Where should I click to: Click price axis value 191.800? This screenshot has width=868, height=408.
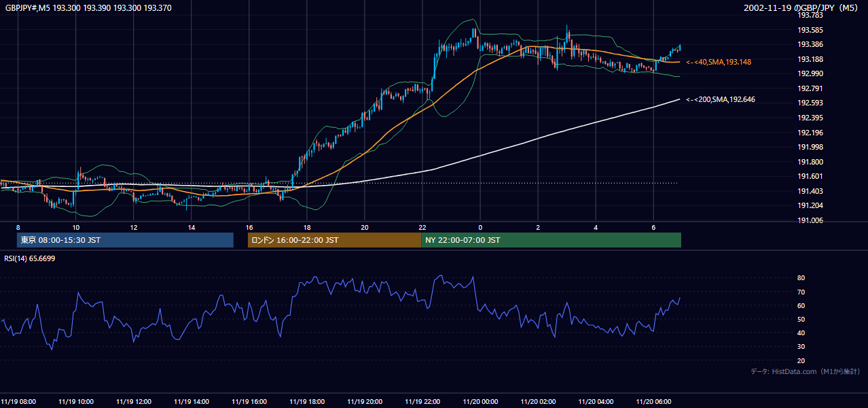pos(810,162)
